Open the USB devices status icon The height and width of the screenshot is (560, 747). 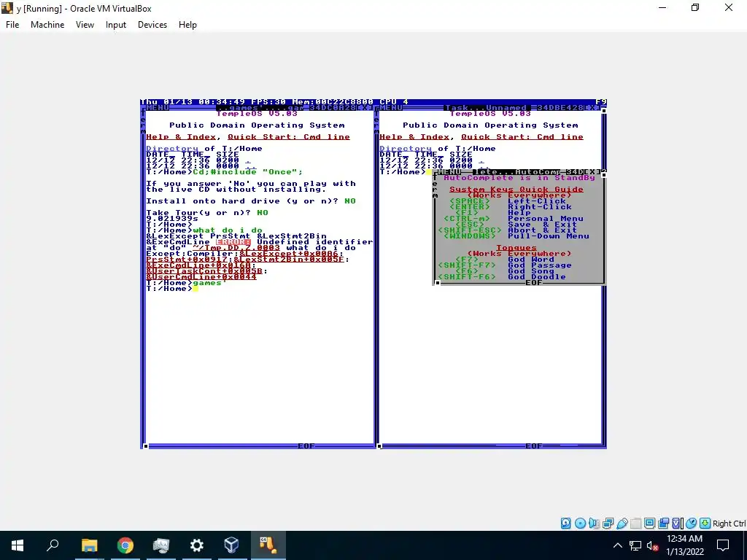[622, 524]
